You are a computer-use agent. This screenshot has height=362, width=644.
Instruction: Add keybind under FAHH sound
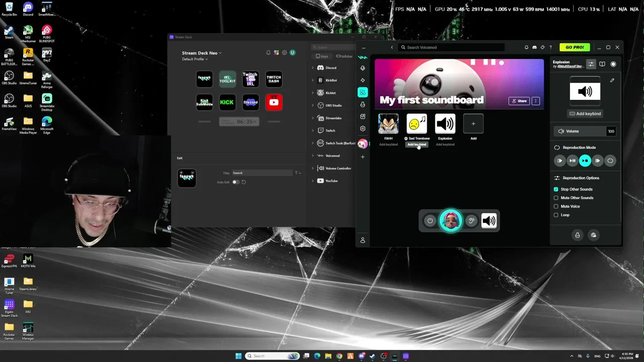tap(388, 145)
